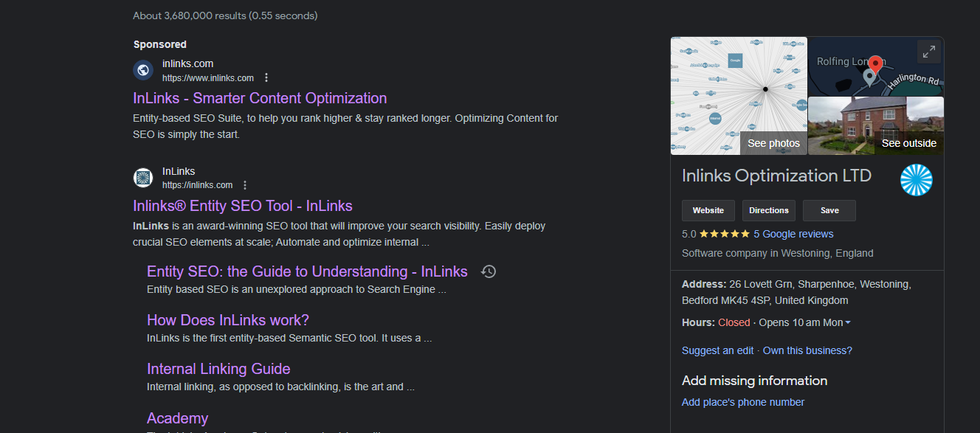The width and height of the screenshot is (980, 433).
Task: Click 'Software company in Westoning, England' text
Action: [778, 253]
